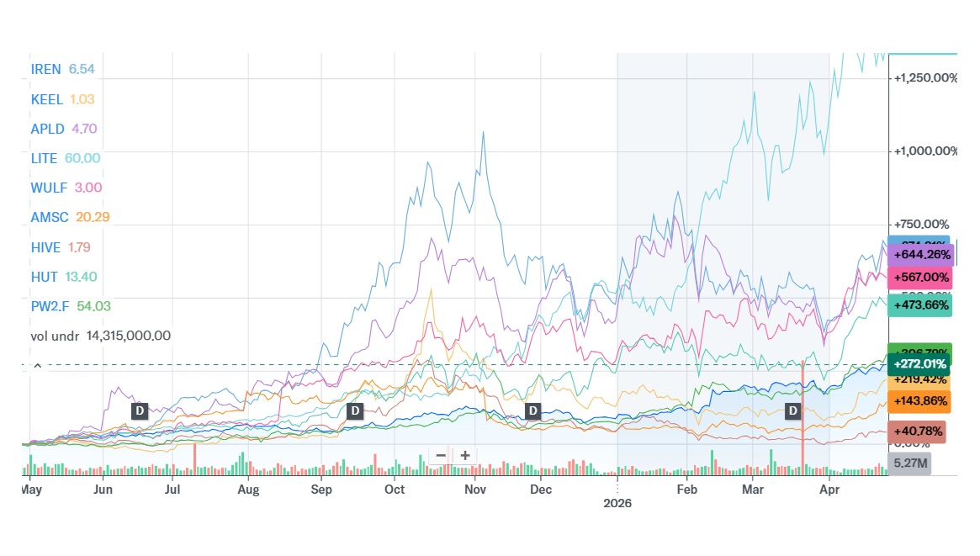This screenshot has width=980, height=556.
Task: Click the KEEL value 1.03
Action: point(82,99)
